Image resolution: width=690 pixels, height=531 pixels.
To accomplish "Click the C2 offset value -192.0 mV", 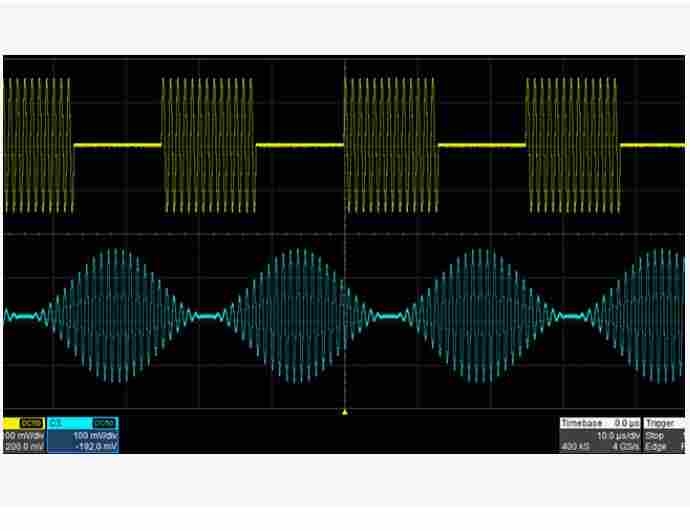I will point(95,447).
